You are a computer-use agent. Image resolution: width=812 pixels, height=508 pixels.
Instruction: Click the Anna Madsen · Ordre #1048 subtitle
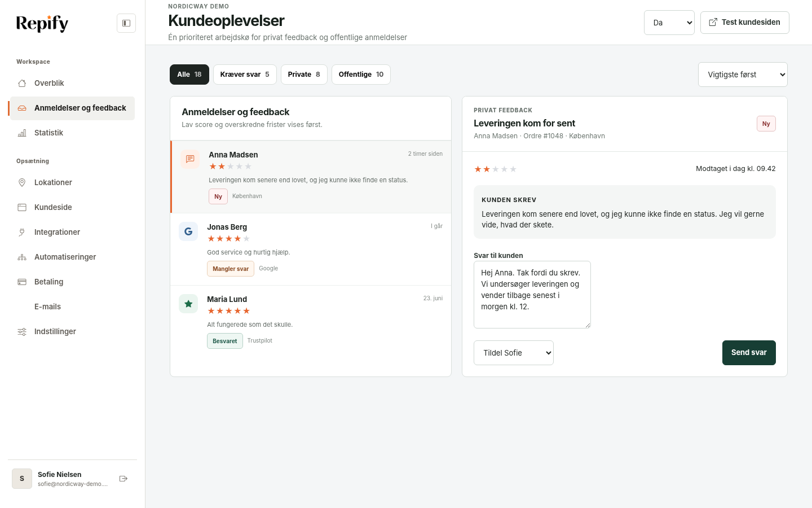[x=539, y=136]
